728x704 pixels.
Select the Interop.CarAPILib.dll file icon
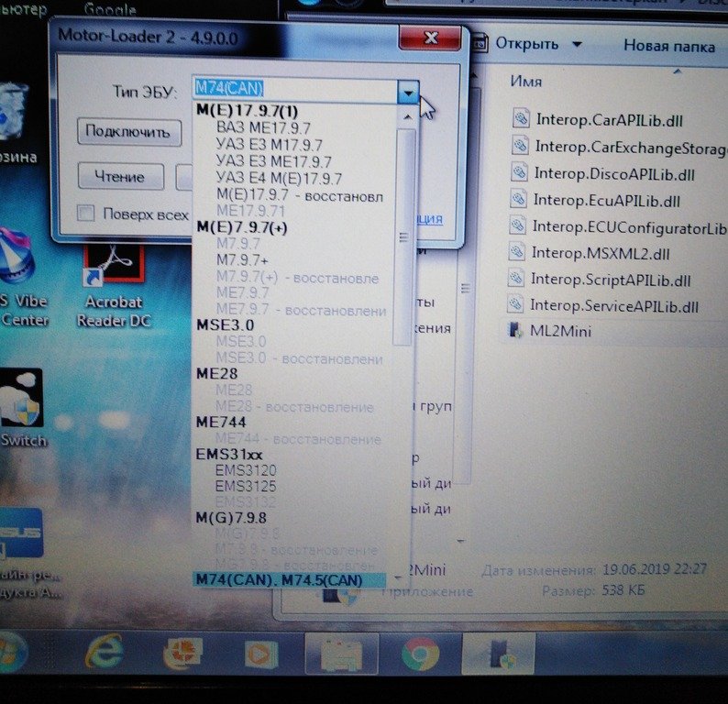point(521,118)
